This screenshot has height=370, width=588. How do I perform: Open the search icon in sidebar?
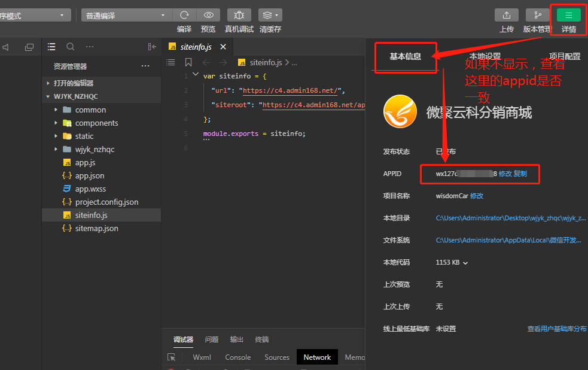[x=70, y=47]
